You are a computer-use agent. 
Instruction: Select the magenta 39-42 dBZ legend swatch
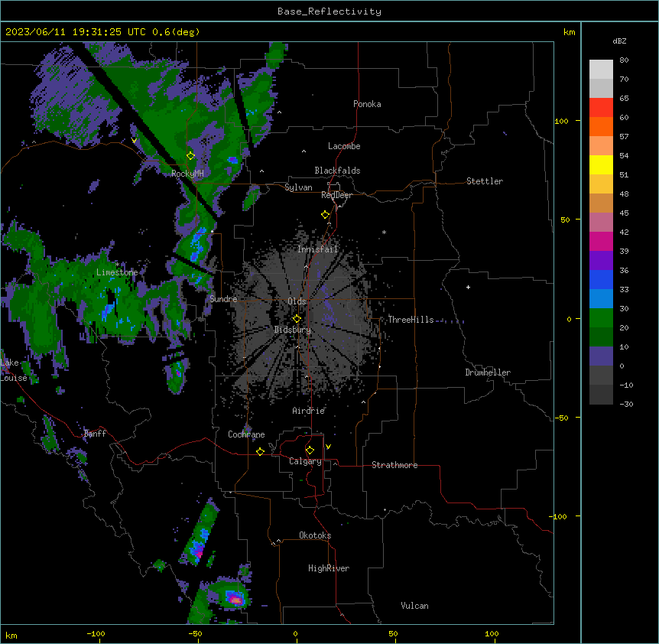tap(601, 241)
